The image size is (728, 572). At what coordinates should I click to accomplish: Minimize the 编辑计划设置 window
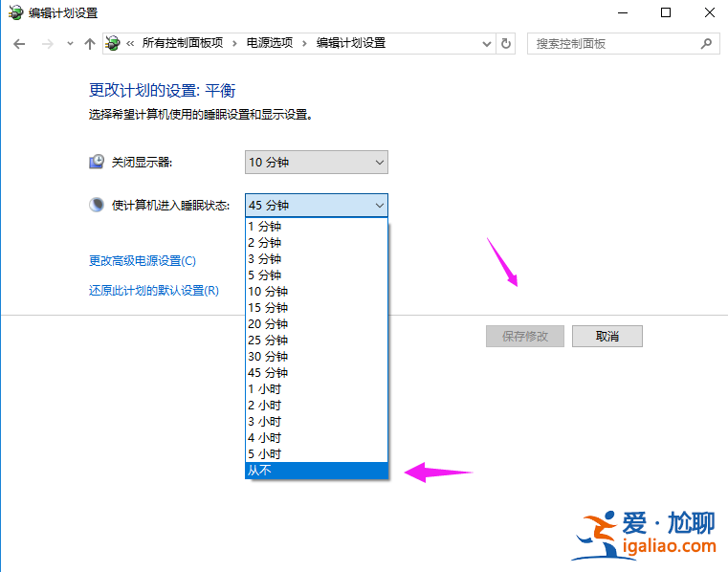623,12
